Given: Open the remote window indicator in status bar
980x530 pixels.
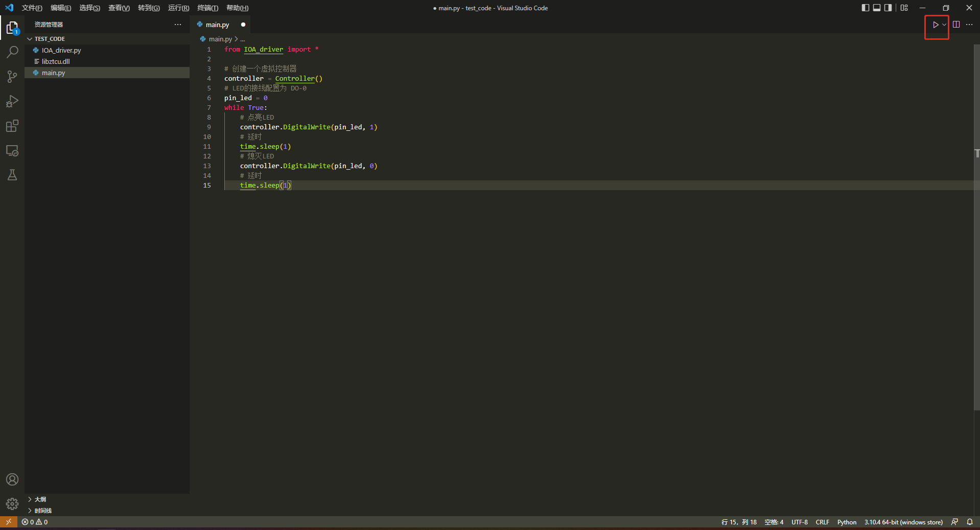Looking at the screenshot, I should [x=9, y=522].
